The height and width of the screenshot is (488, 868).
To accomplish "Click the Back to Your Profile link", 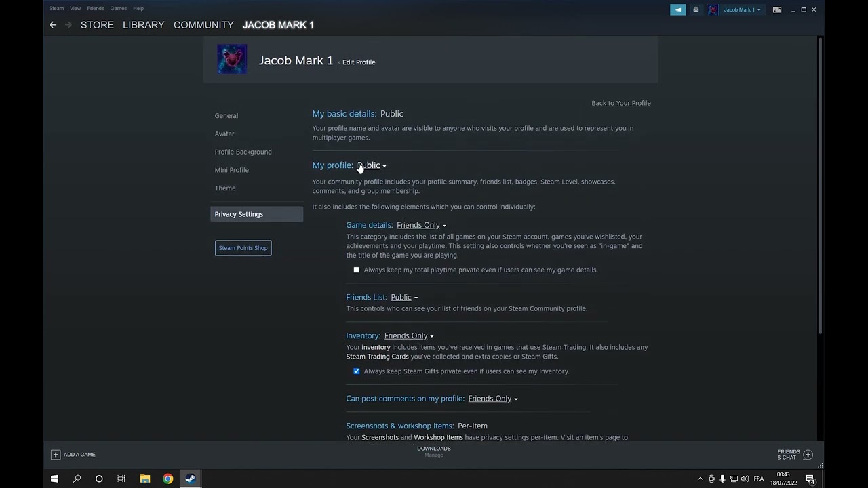I will pyautogui.click(x=621, y=103).
